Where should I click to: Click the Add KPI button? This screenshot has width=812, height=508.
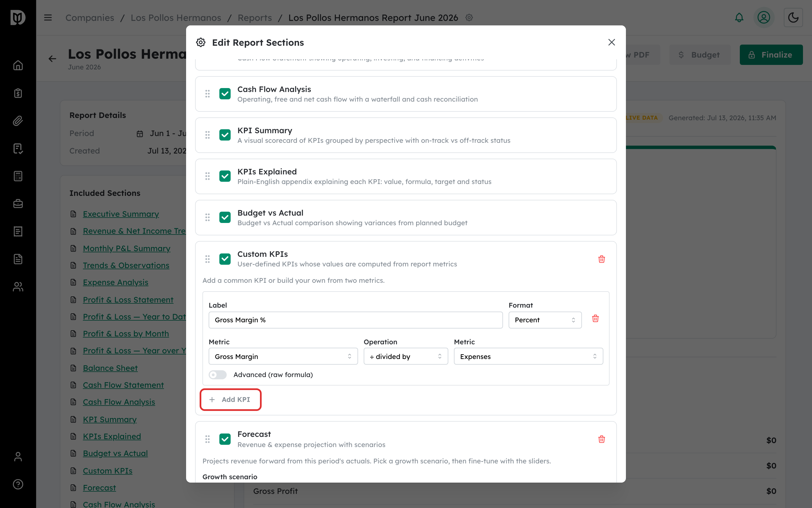click(x=230, y=399)
